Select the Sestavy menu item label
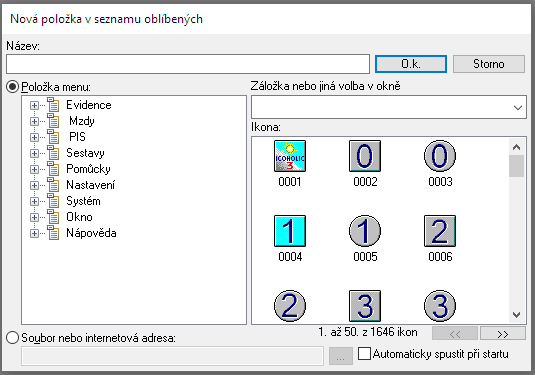535x375 pixels. (85, 153)
